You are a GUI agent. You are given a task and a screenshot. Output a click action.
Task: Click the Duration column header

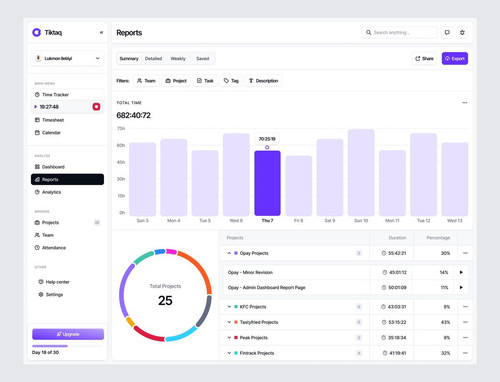(397, 238)
